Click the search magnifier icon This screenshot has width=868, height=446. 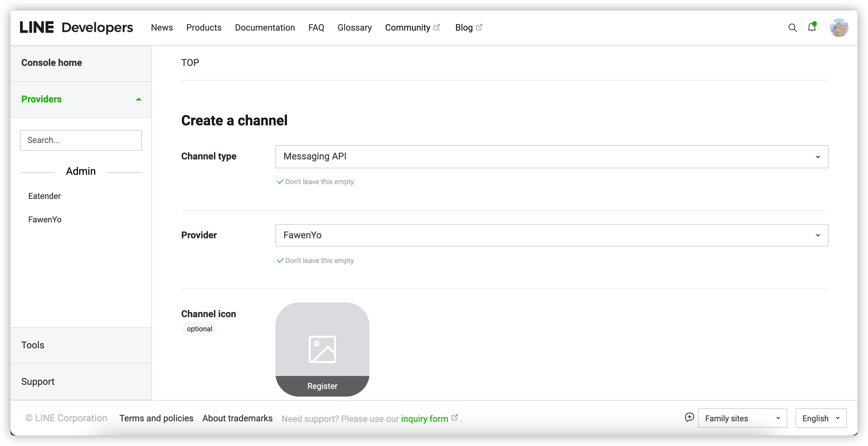[x=792, y=28]
